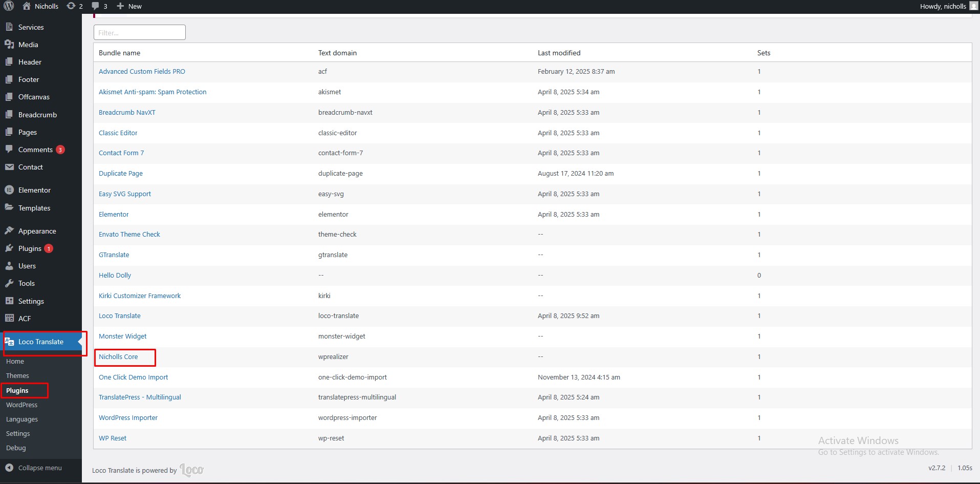
Task: Click the user avatar beside Howdy, nicholls
Action: point(974,6)
